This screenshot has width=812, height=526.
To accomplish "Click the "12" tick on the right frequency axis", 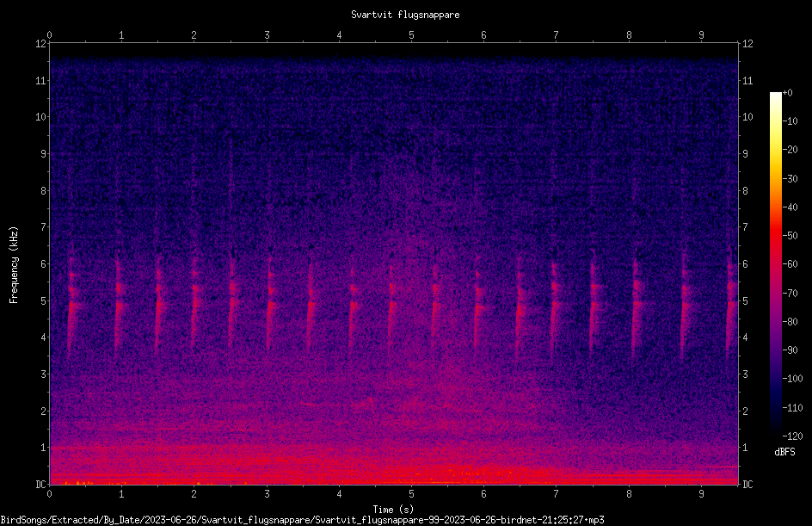I will tap(747, 44).
